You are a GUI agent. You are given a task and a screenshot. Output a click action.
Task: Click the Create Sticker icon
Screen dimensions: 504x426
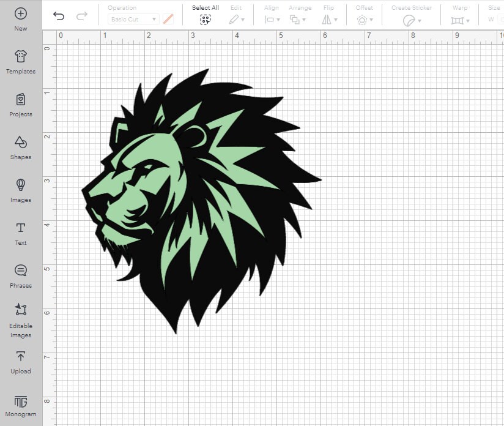point(409,21)
